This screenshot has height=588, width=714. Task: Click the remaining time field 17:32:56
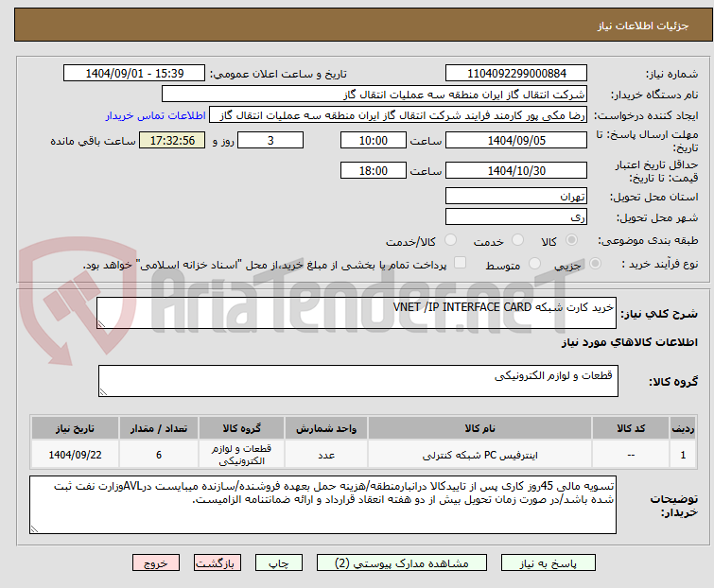point(172,140)
